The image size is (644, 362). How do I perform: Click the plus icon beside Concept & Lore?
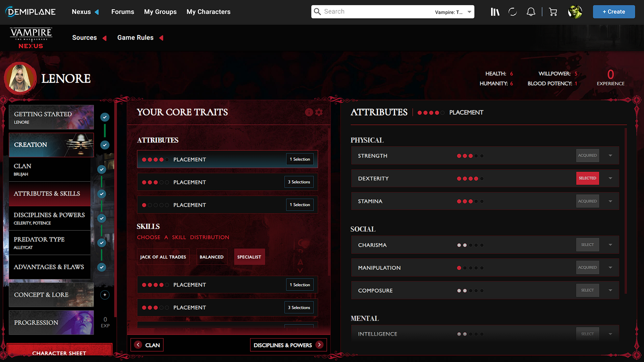105,295
